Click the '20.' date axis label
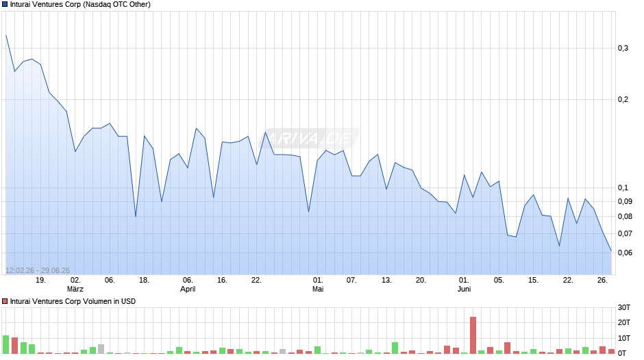 pos(421,280)
